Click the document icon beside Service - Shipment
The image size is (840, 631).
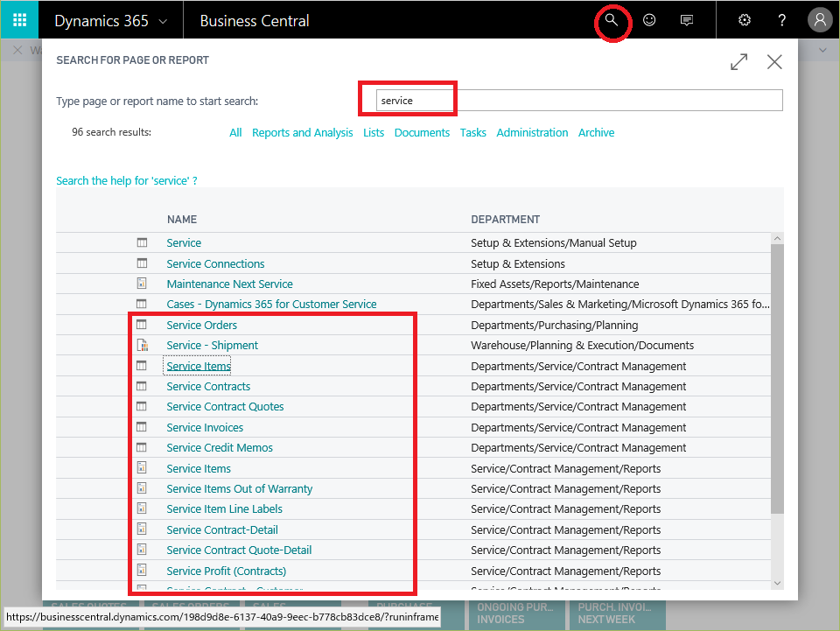143,345
